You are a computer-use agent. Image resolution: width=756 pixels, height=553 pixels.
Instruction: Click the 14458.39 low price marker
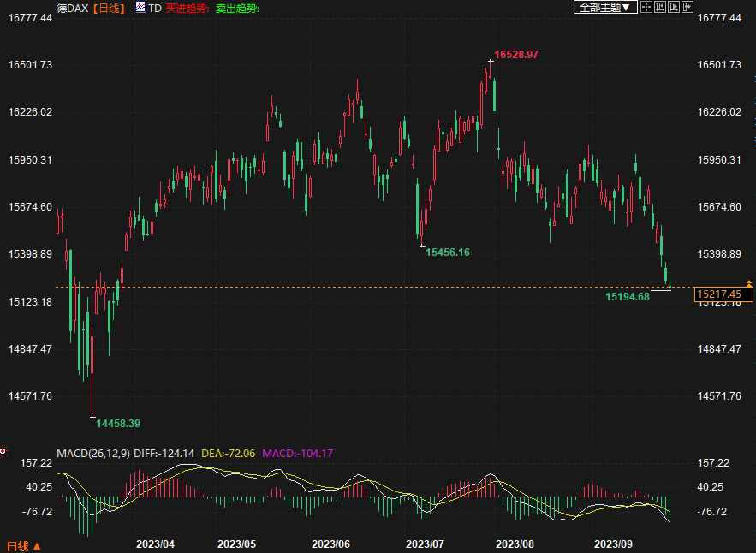118,423
